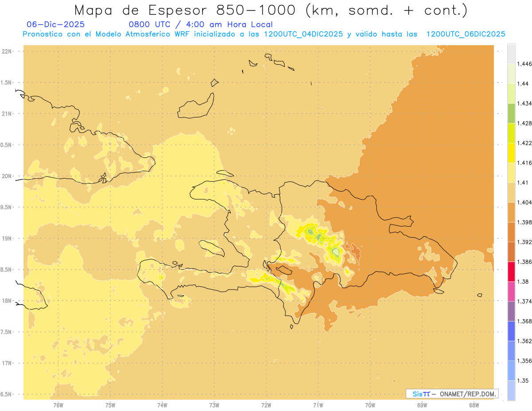Click the '74W' longitude label

point(162,404)
